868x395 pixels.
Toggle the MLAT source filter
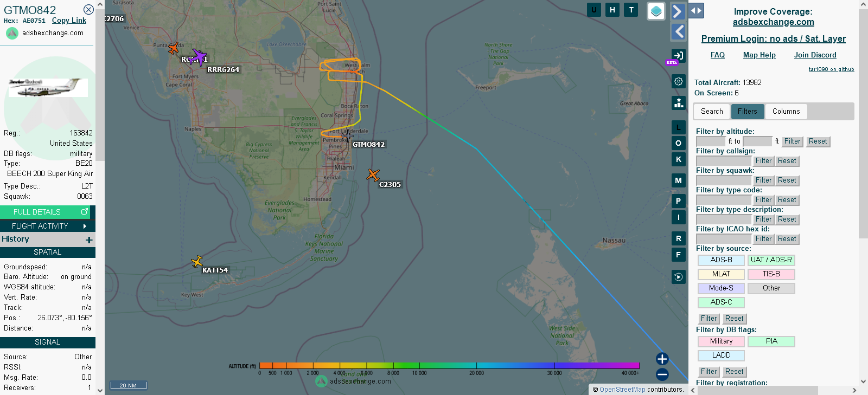[721, 274]
